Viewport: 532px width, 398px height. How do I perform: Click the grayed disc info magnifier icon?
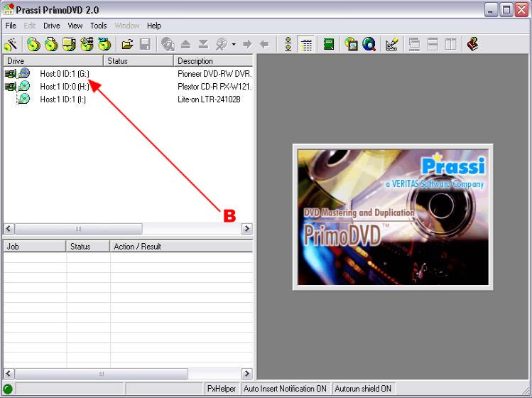click(x=168, y=44)
